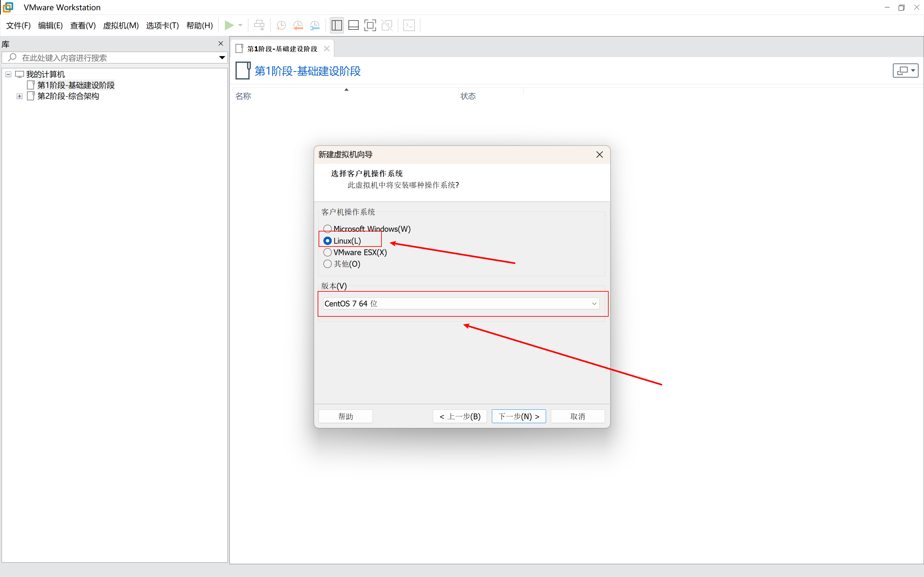Click the revert snapshot arrow icon
The height and width of the screenshot is (577, 924).
click(298, 26)
